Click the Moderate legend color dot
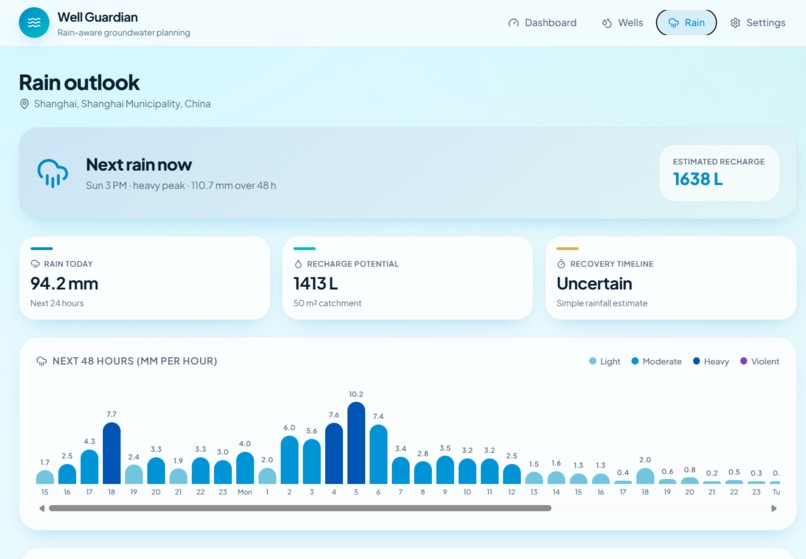806x559 pixels. 635,361
